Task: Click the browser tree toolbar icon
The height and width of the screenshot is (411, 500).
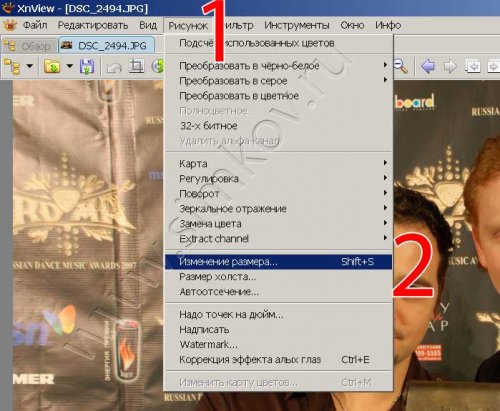Action: point(12,66)
